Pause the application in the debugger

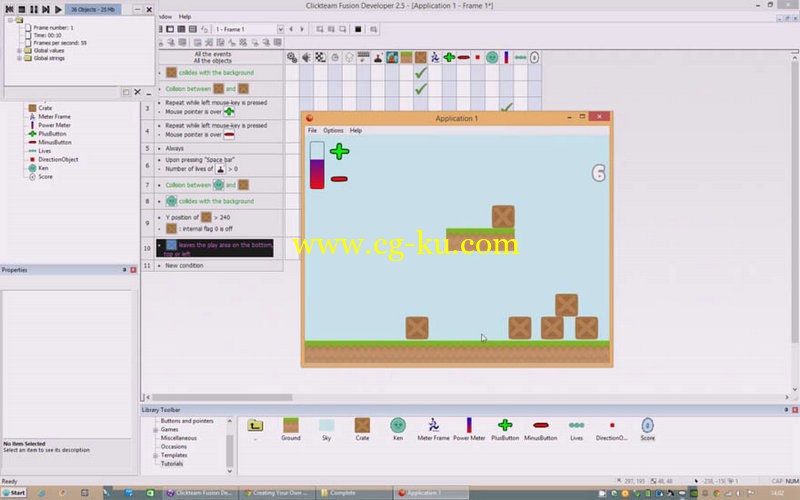pos(34,9)
